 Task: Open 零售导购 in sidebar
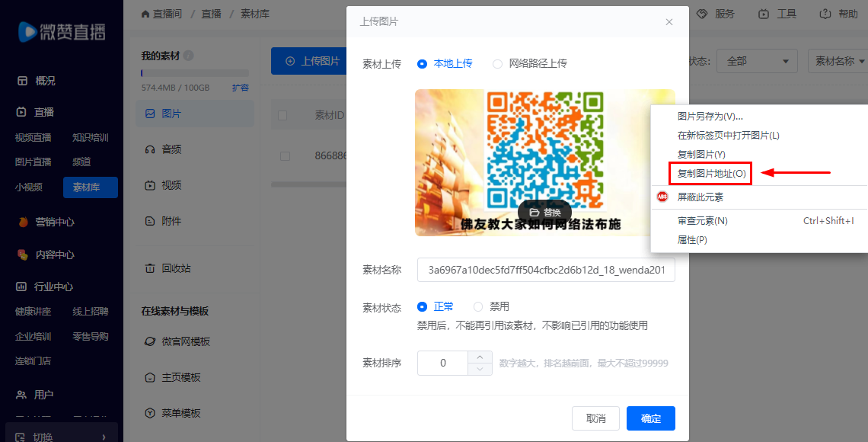click(x=91, y=336)
